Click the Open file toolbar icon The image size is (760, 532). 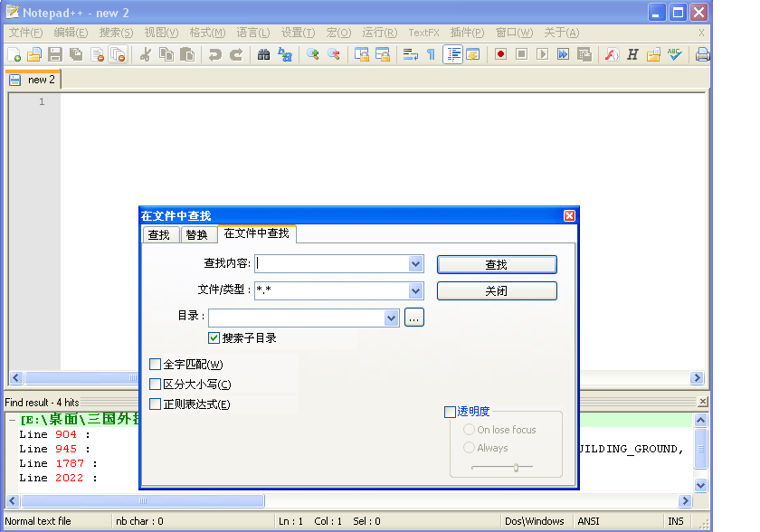tap(34, 54)
